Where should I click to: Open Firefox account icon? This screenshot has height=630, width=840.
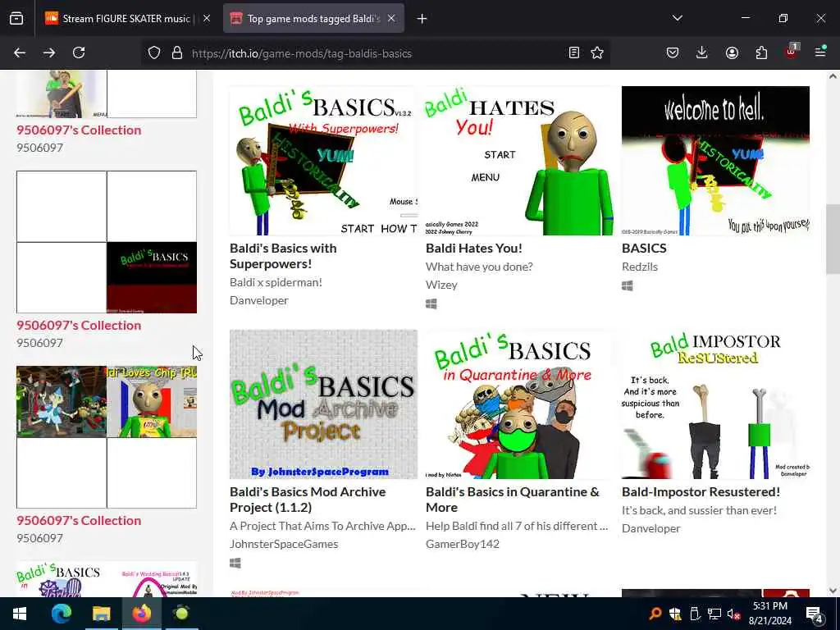point(732,52)
